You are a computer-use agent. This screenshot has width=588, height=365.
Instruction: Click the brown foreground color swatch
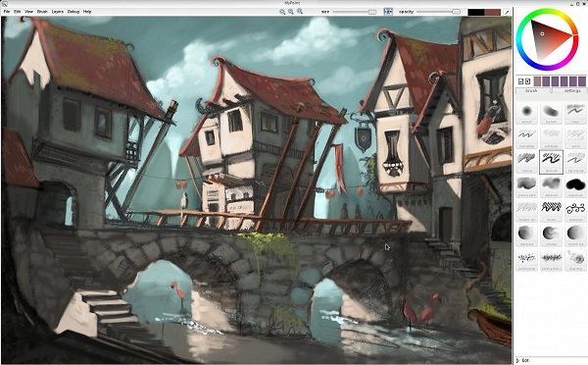click(x=492, y=12)
